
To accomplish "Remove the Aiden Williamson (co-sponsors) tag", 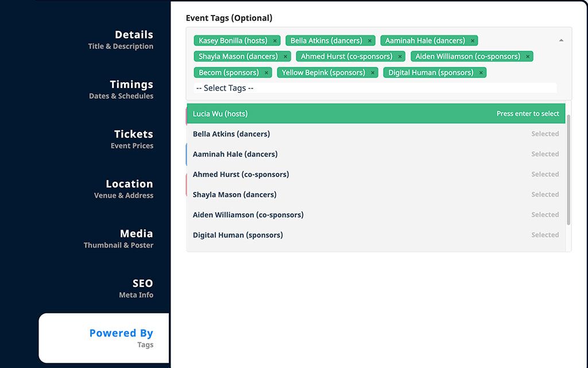I will click(x=527, y=56).
